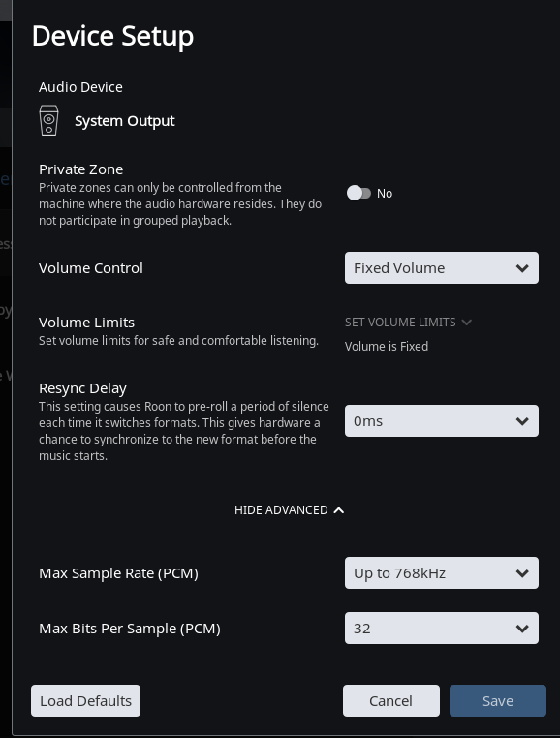
Task: Click the Load Defaults button
Action: point(85,701)
